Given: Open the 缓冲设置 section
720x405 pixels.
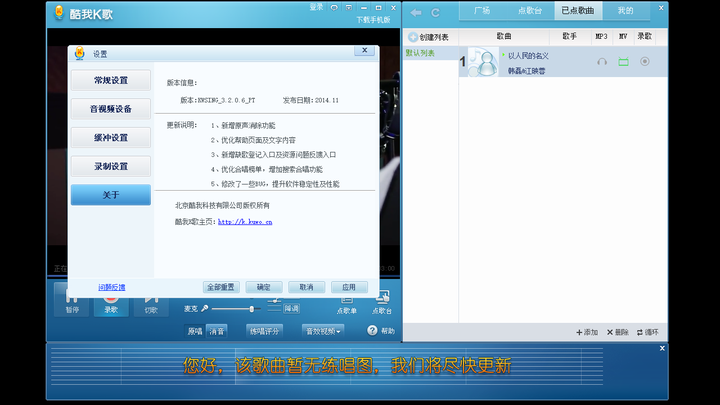Looking at the screenshot, I should click(x=111, y=137).
